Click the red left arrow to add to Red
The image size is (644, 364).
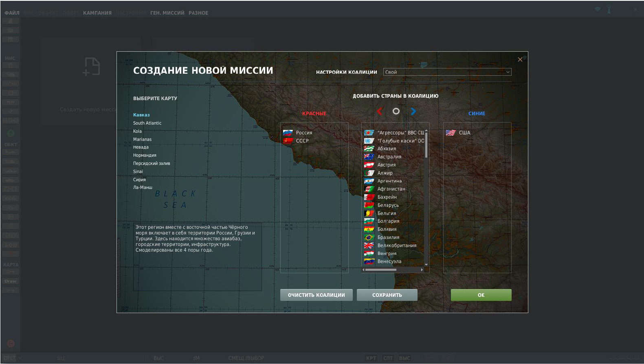pyautogui.click(x=380, y=111)
